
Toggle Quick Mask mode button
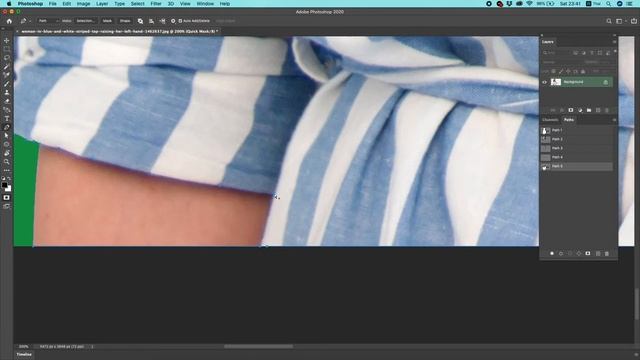click(7, 198)
